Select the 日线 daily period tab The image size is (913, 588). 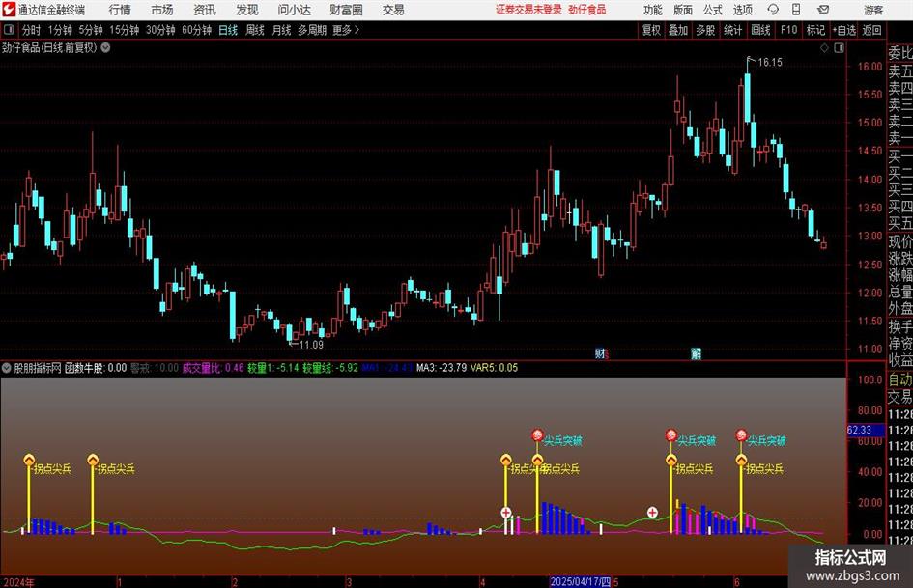pyautogui.click(x=228, y=30)
